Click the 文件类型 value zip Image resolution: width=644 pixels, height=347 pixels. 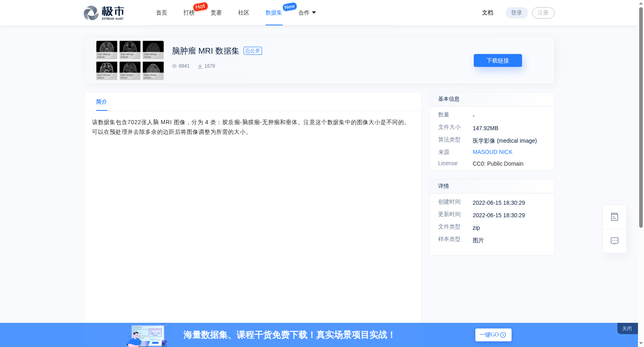click(476, 228)
